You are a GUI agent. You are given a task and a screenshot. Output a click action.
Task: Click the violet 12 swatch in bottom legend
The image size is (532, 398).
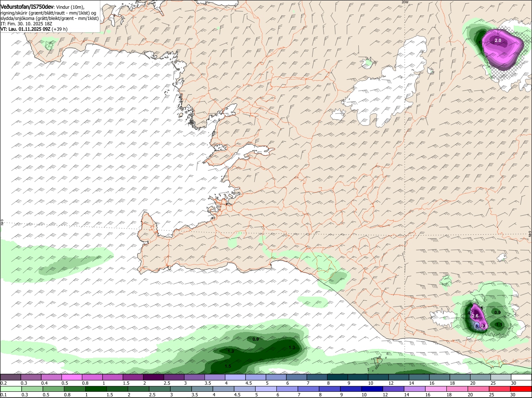(x=394, y=389)
